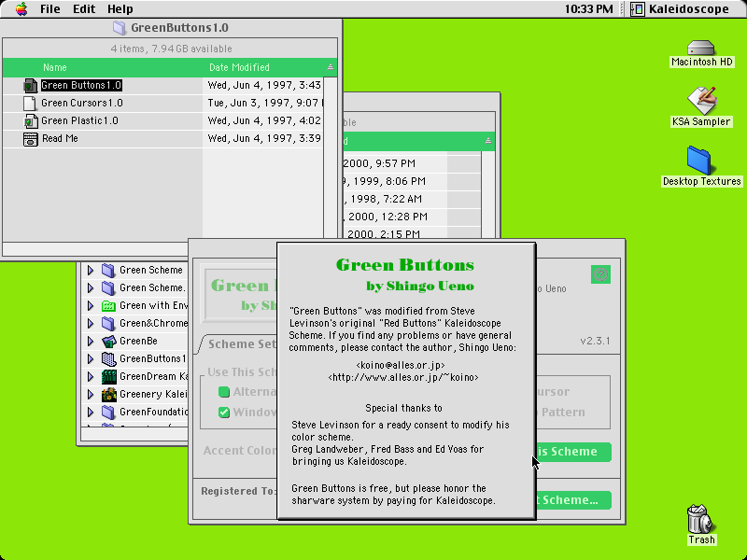
Task: Click the green help question mark icon
Action: coord(600,274)
